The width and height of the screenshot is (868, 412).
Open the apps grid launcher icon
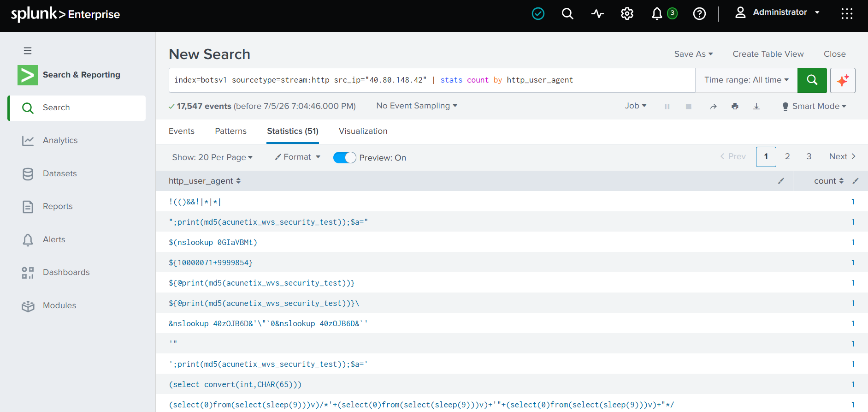(x=847, y=14)
